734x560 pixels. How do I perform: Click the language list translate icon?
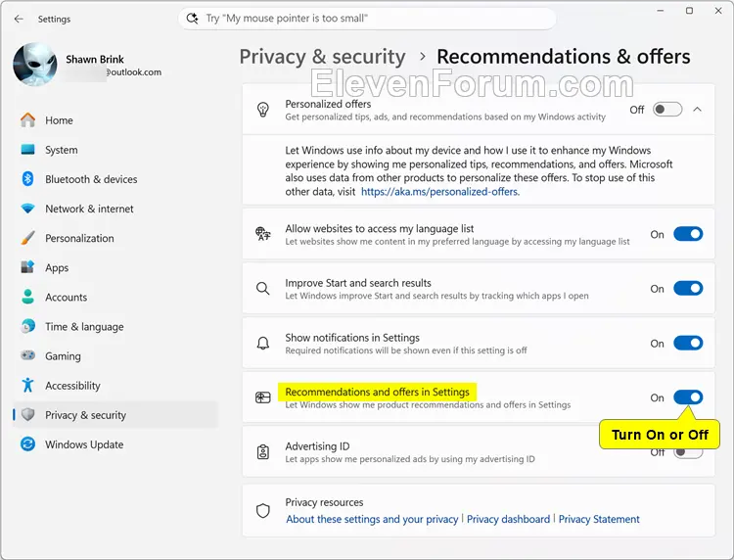263,234
